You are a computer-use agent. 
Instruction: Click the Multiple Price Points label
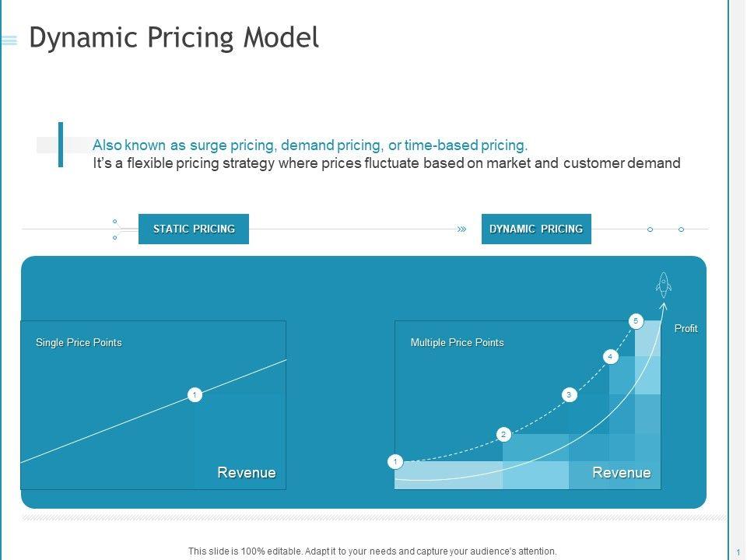click(x=457, y=343)
